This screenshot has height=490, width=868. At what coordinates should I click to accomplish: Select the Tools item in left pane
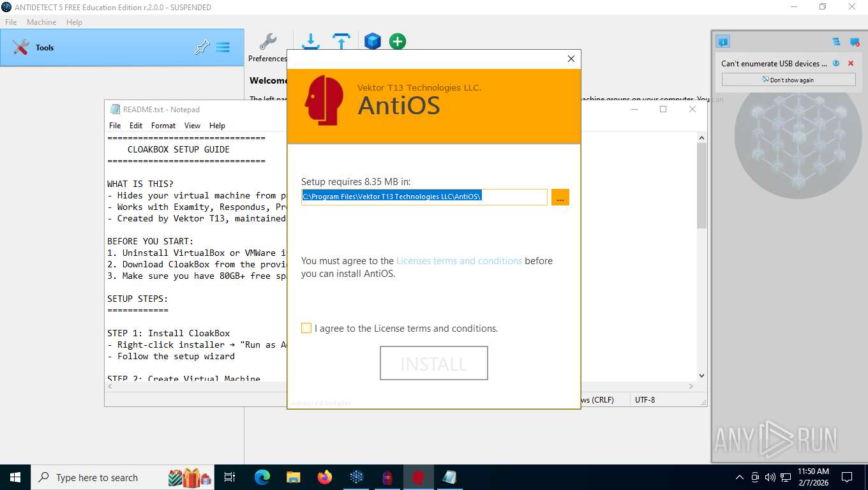(122, 47)
